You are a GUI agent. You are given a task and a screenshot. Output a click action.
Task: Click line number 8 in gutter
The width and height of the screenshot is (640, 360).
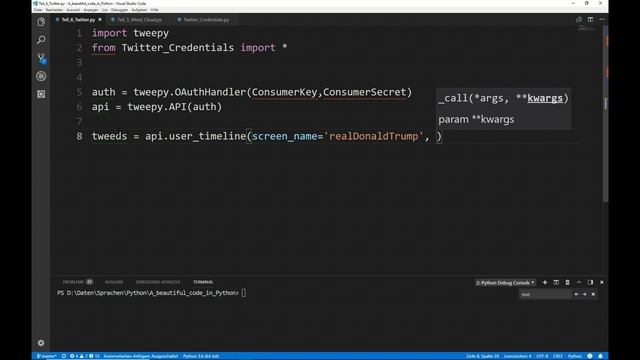pos(79,136)
